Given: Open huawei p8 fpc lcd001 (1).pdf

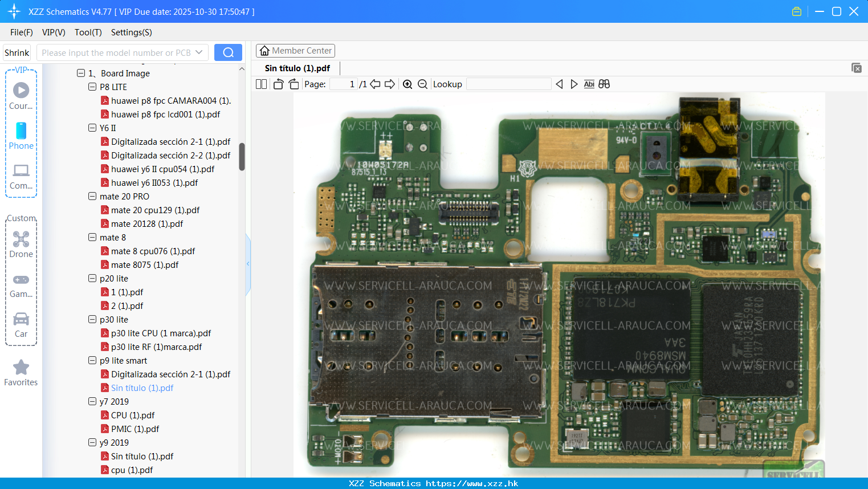Looking at the screenshot, I should [160, 114].
